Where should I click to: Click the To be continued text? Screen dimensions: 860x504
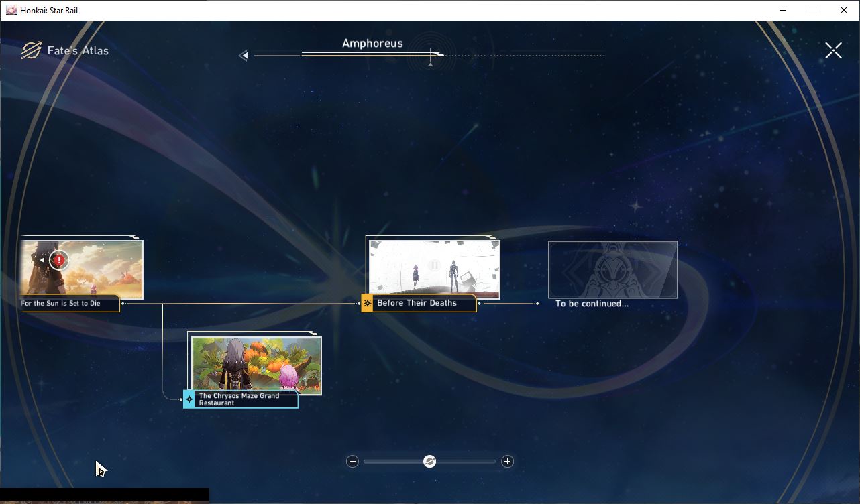(x=592, y=304)
